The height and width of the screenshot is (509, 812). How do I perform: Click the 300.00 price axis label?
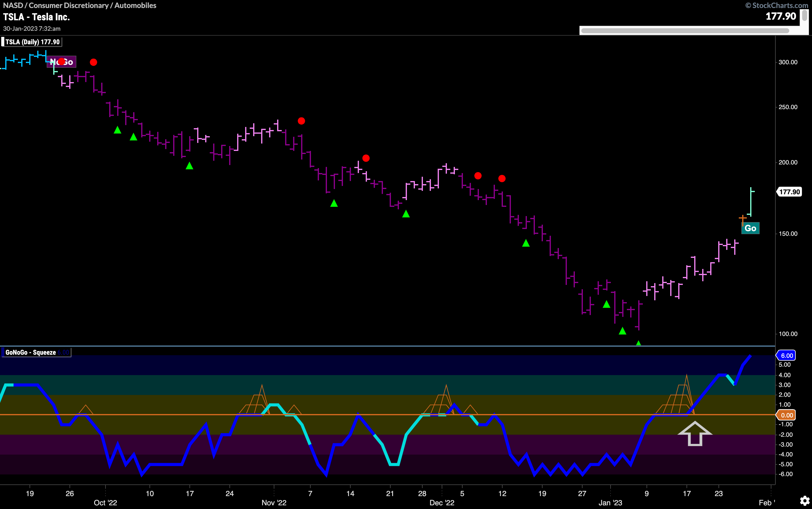coord(788,62)
